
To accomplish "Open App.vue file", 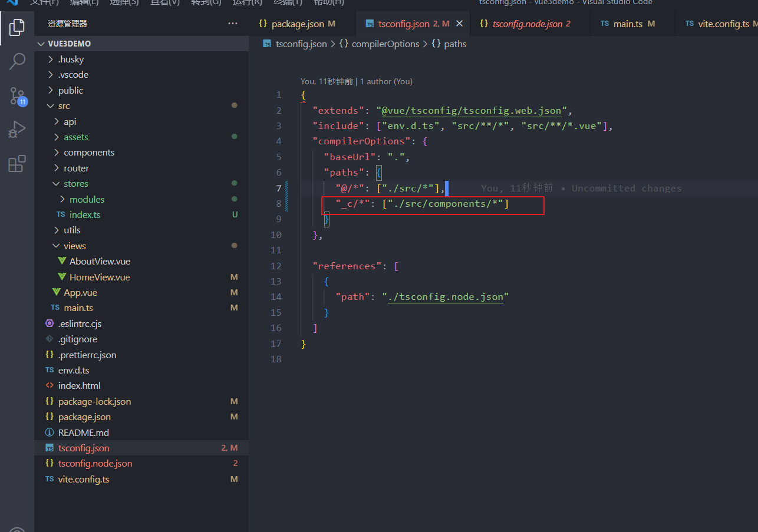I will (x=141, y=293).
